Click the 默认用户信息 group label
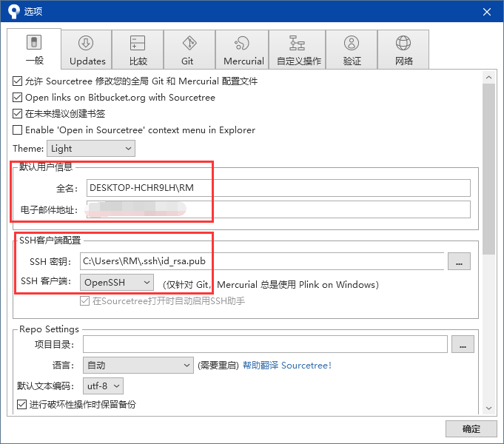The height and width of the screenshot is (444, 504). (x=46, y=166)
